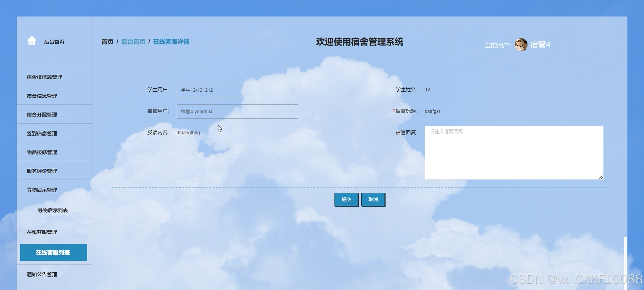The height and width of the screenshot is (290, 644).
Task: Click the 提交 submit button
Action: tap(346, 199)
